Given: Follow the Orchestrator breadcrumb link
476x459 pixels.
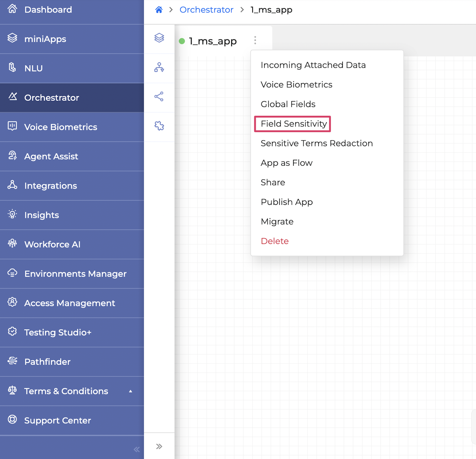Looking at the screenshot, I should (206, 10).
